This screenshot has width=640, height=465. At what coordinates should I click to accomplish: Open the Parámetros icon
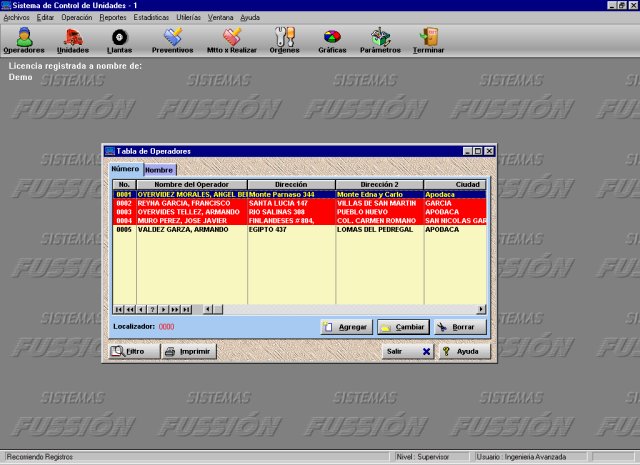[380, 40]
